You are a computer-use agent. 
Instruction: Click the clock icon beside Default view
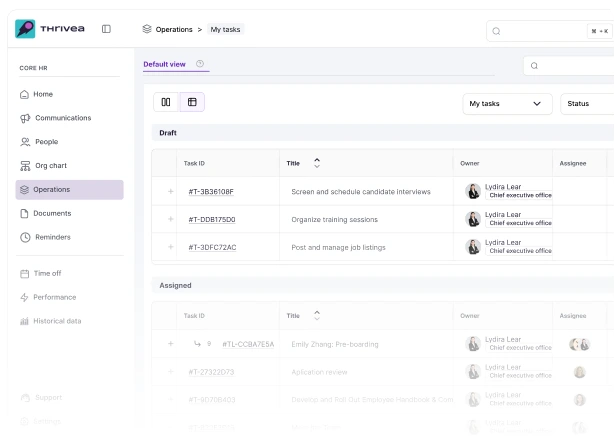[x=199, y=65]
